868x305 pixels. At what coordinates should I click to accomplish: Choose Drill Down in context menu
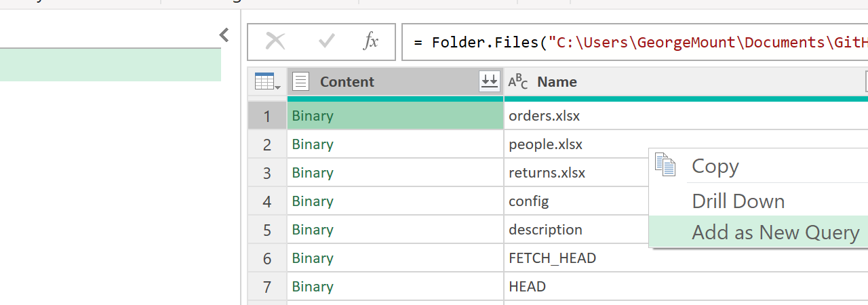738,201
